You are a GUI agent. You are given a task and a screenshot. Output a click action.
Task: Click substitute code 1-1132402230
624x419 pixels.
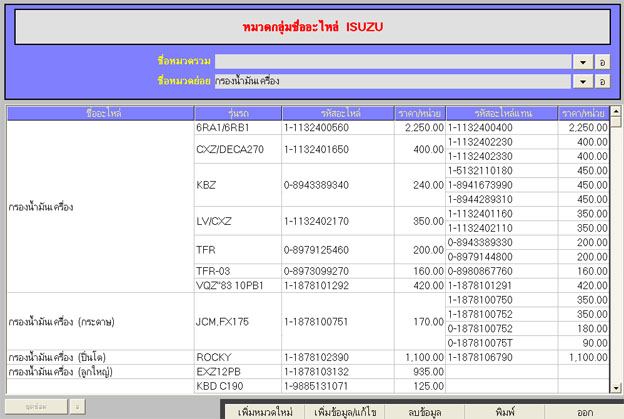click(x=501, y=142)
